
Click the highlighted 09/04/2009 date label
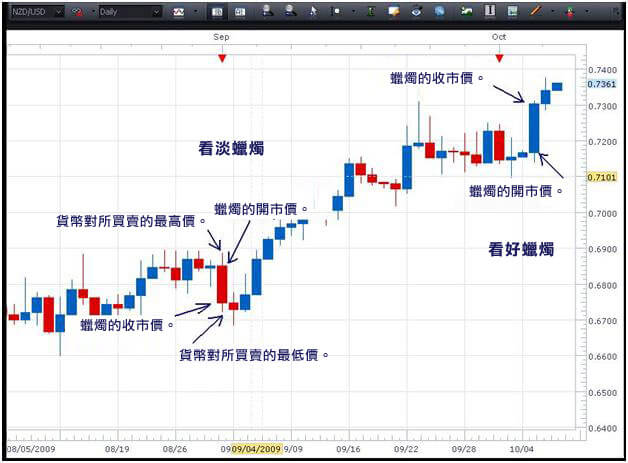(257, 449)
